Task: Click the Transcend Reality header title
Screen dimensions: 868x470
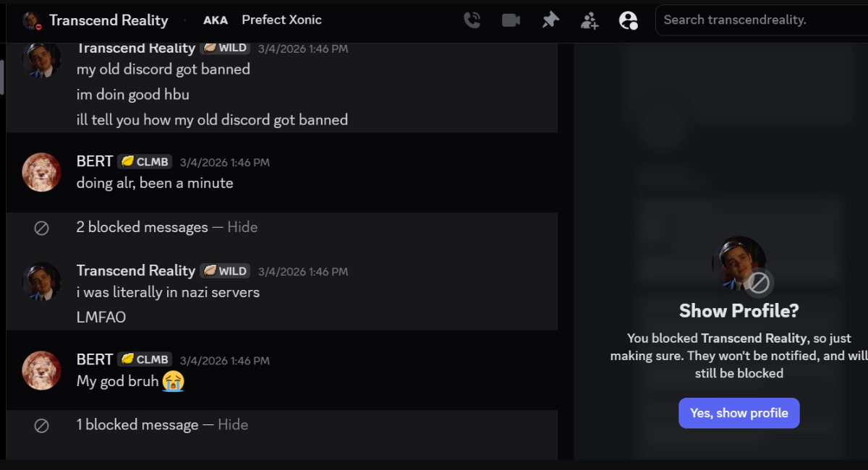Action: pyautogui.click(x=109, y=20)
